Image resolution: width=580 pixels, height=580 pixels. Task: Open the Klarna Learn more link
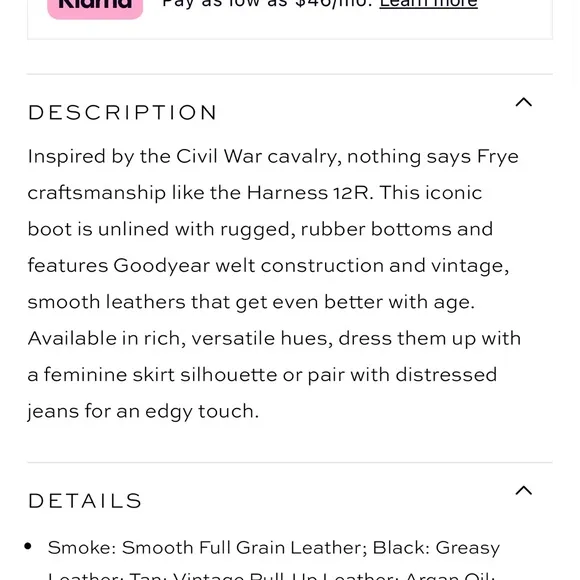coord(428,4)
